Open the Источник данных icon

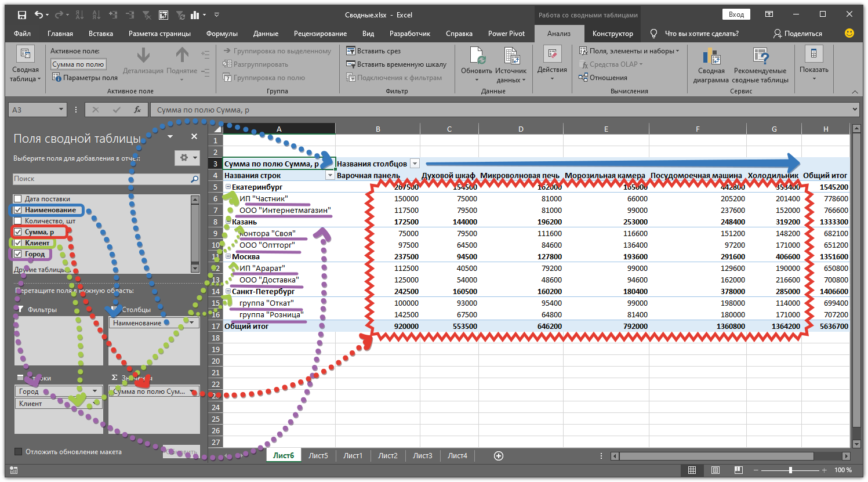(x=511, y=57)
